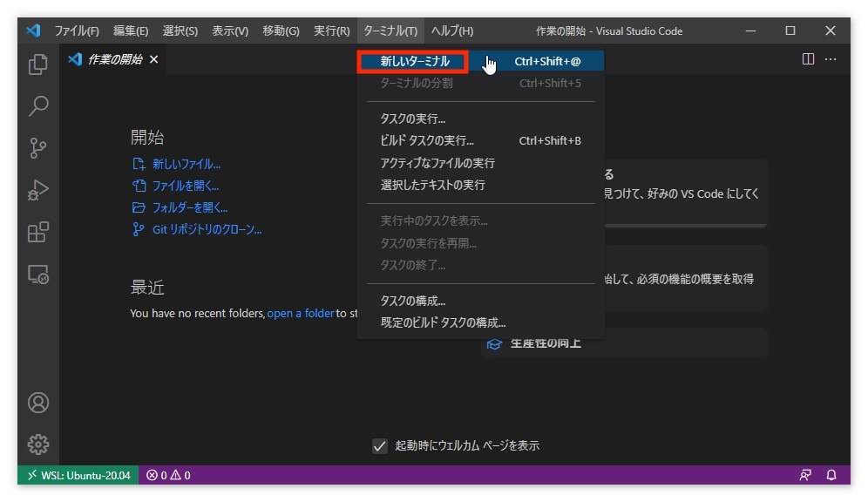Click the WSL: Ubuntu-20.04 remote indicator
The image size is (868, 502).
pyautogui.click(x=78, y=475)
